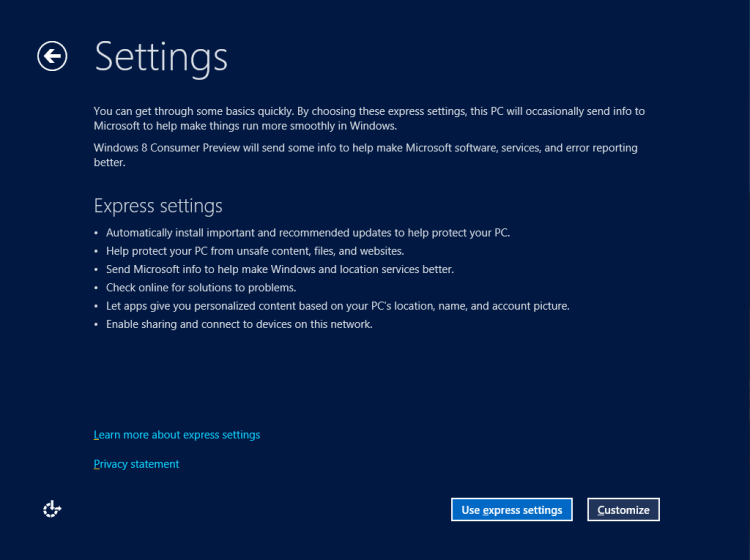Screen dimensions: 750x560
Task: Click the personalized content bullet text
Action: coord(337,306)
